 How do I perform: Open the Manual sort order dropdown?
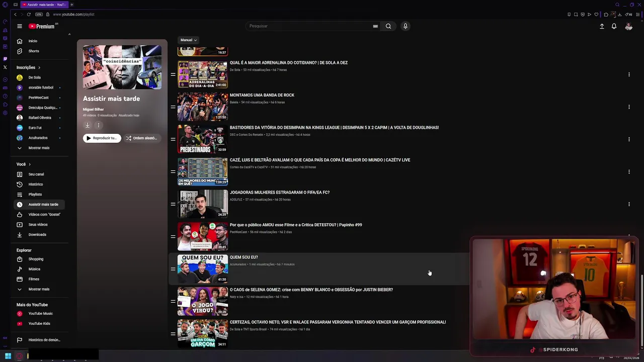click(189, 40)
